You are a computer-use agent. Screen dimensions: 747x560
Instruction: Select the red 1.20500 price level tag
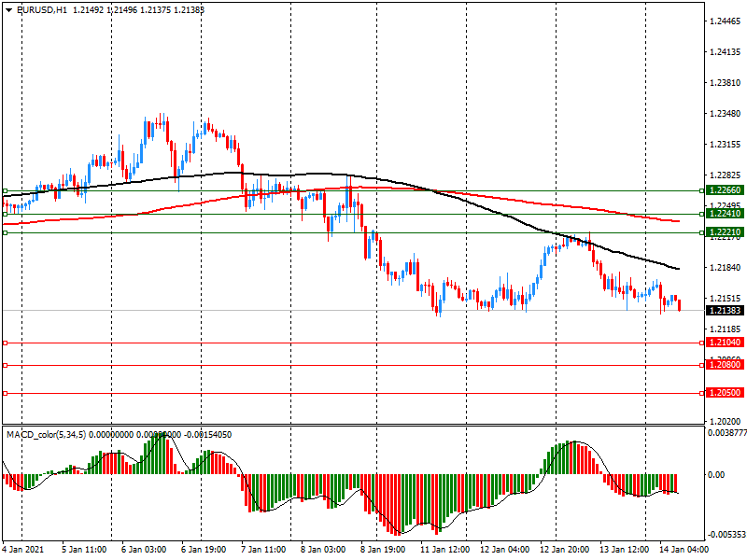point(725,394)
